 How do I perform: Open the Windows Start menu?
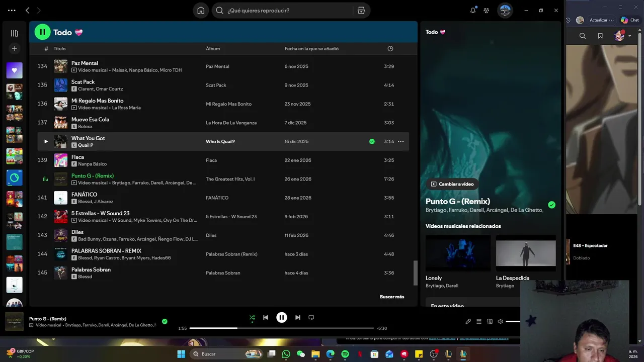(x=181, y=354)
